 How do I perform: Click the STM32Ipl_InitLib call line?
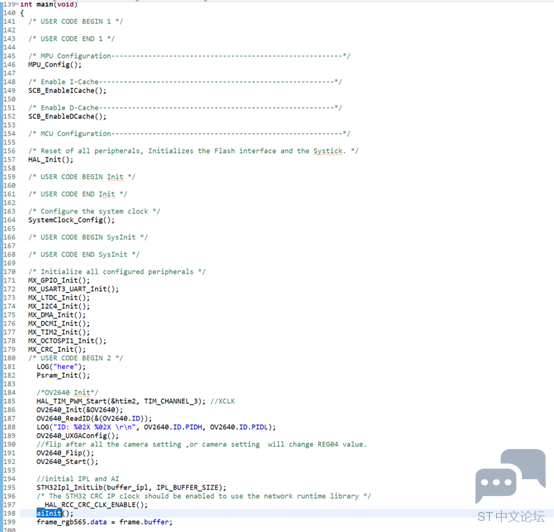[x=131, y=487]
